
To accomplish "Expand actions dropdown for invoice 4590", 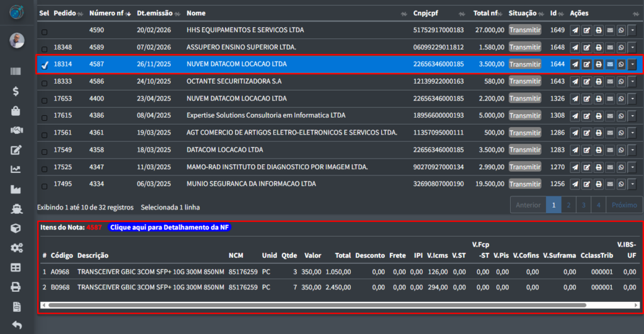I will tap(632, 30).
